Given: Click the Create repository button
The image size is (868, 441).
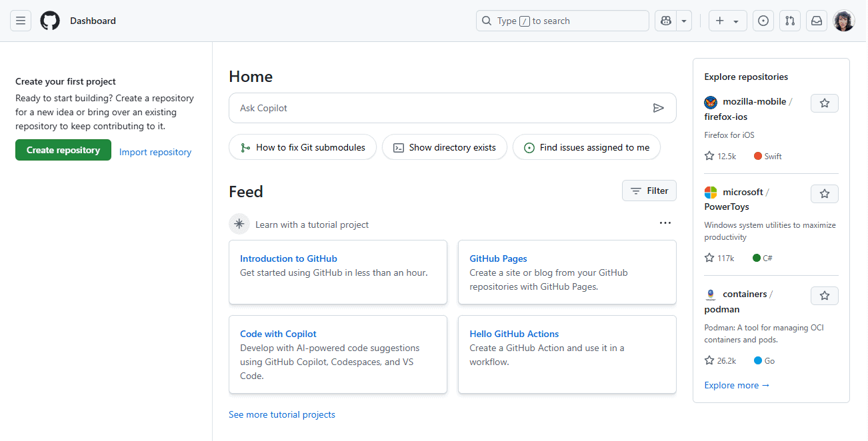Looking at the screenshot, I should click(x=63, y=150).
